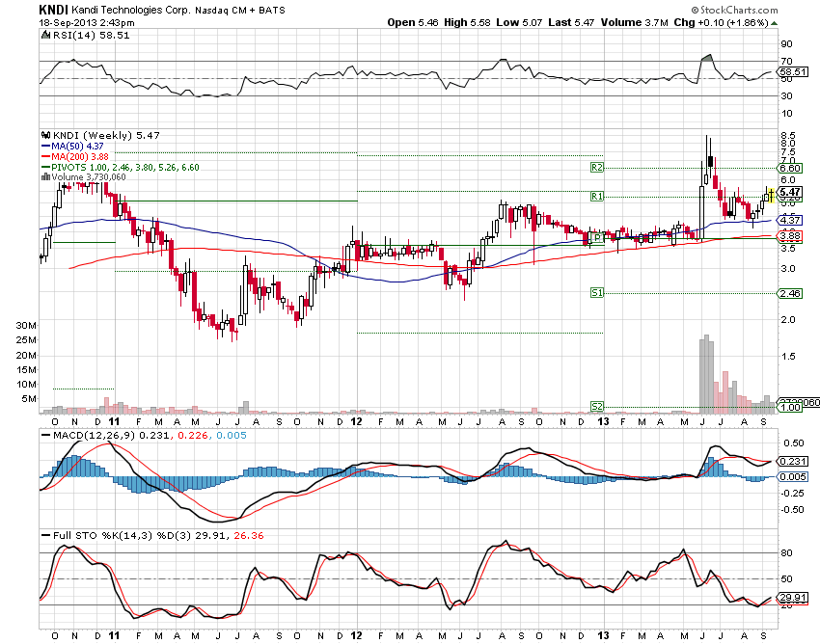Select the R1 pivot marker
Screen dimensions: 820x644
tap(597, 196)
